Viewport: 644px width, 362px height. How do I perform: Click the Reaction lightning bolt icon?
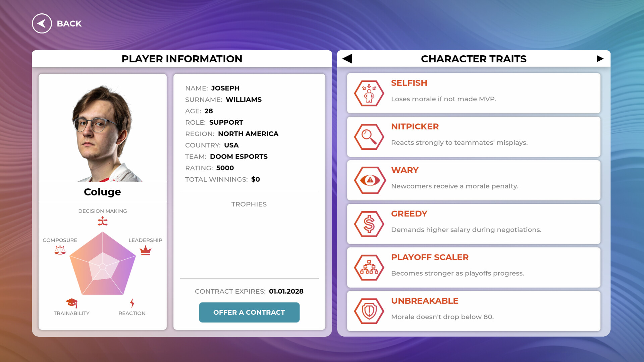(x=132, y=303)
